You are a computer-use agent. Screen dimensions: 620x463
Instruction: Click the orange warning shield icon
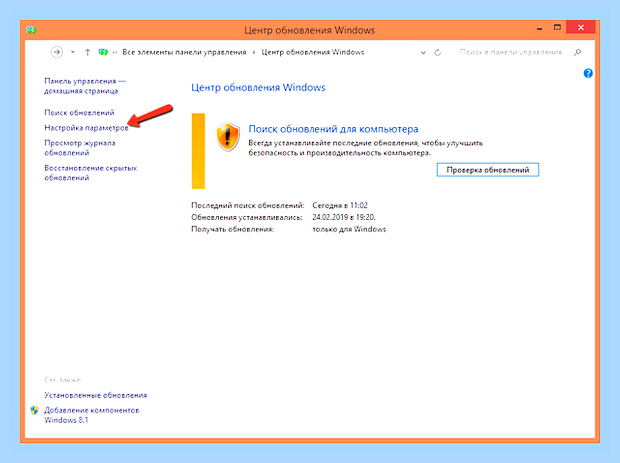[x=228, y=137]
